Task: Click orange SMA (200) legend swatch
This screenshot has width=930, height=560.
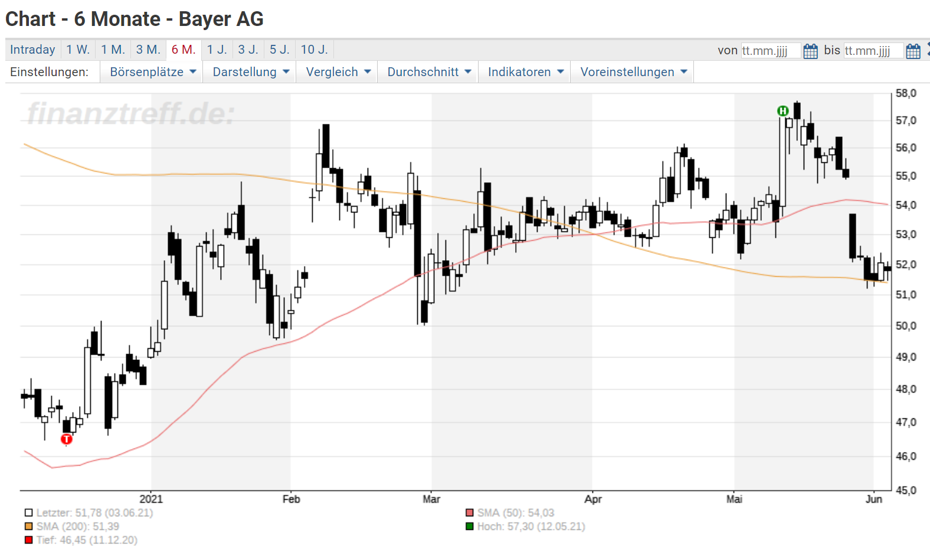Action: 28,526
